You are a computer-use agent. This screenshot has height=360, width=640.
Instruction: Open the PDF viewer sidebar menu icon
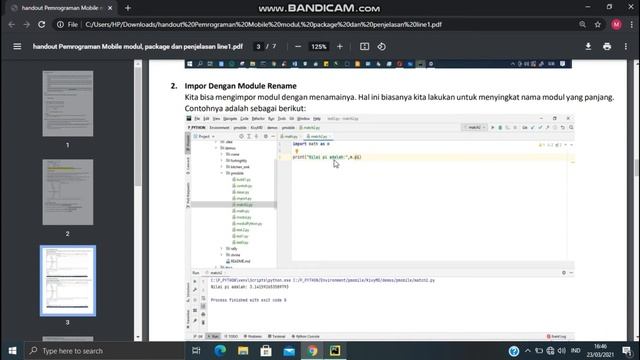(17, 47)
